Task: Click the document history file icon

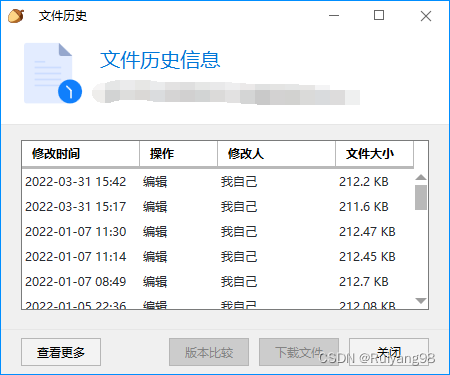Action: coord(53,73)
